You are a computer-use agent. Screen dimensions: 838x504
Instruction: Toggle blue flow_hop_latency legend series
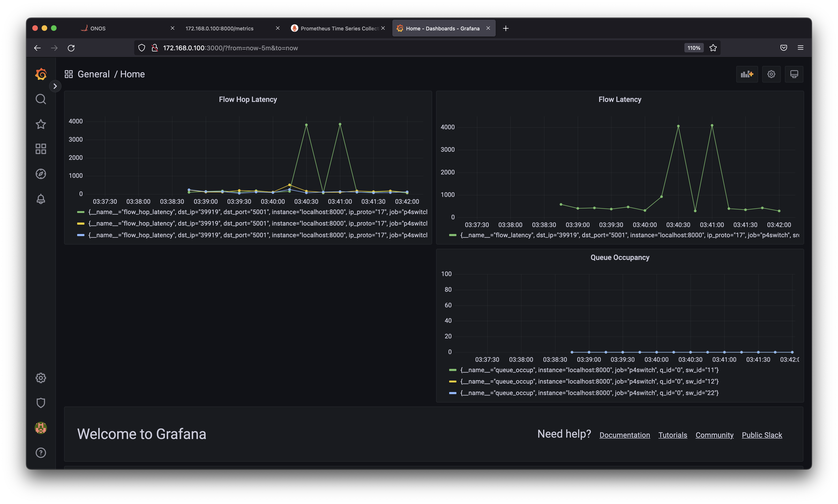(257, 235)
